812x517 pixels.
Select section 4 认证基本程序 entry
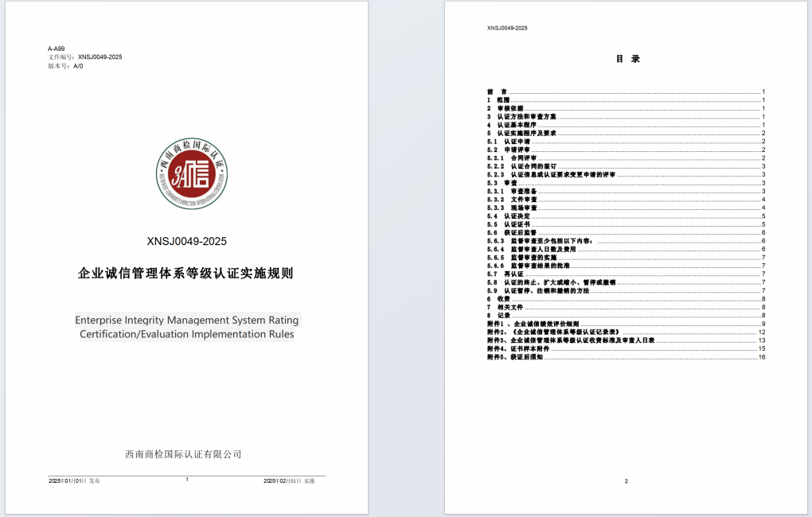pyautogui.click(x=517, y=125)
